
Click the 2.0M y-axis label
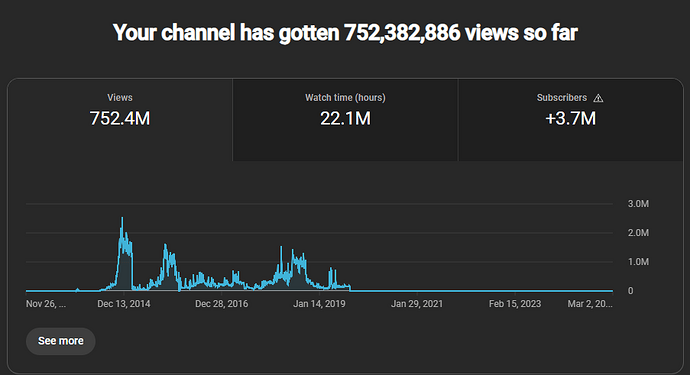pyautogui.click(x=638, y=233)
